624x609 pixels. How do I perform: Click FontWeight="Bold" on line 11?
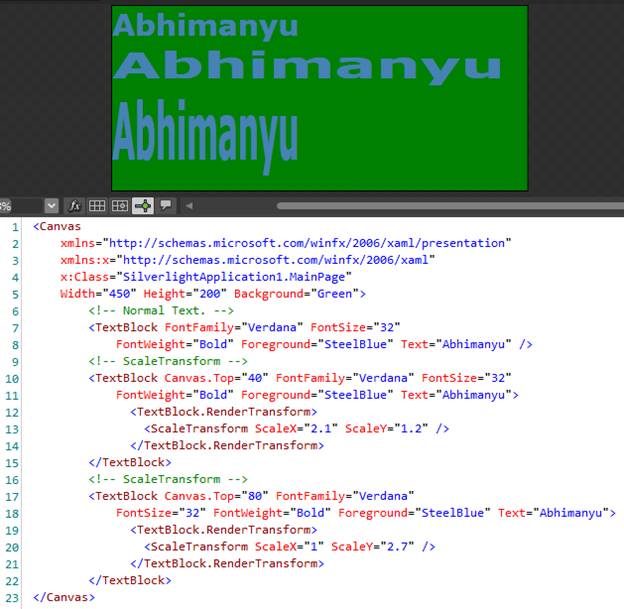[x=174, y=395]
